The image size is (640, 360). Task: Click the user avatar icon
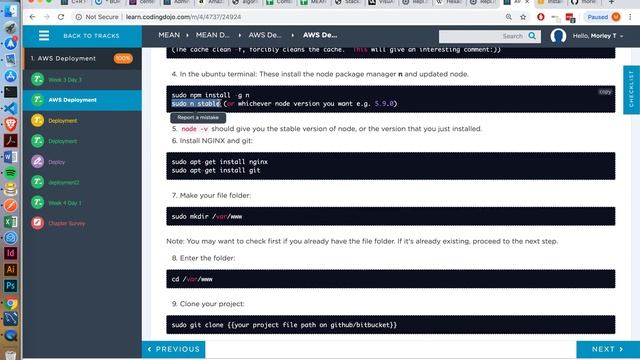pyautogui.click(x=558, y=36)
